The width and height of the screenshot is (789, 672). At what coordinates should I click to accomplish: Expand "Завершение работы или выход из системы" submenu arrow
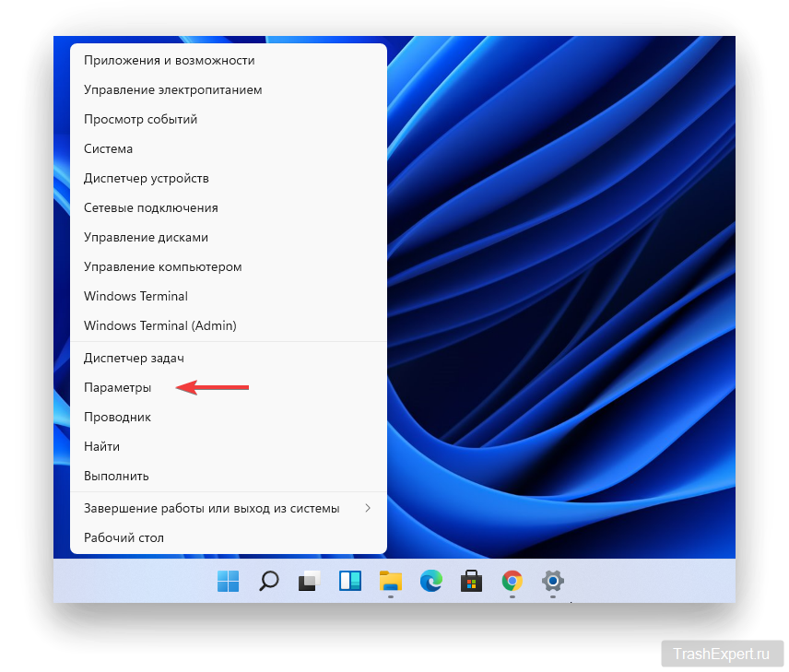[368, 508]
